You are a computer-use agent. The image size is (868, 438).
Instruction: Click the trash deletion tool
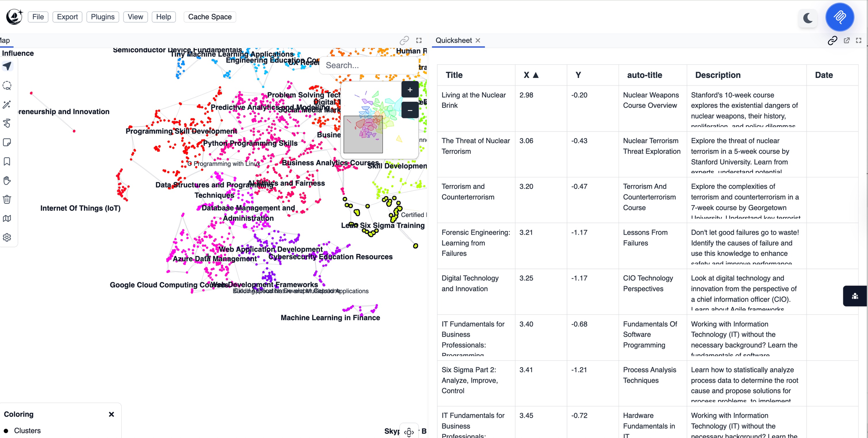(7, 199)
